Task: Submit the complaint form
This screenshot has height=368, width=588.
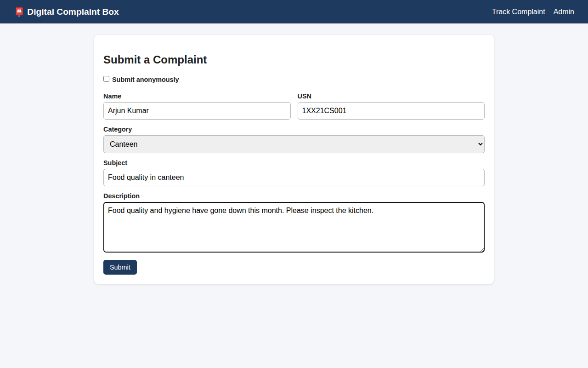Action: pyautogui.click(x=120, y=267)
